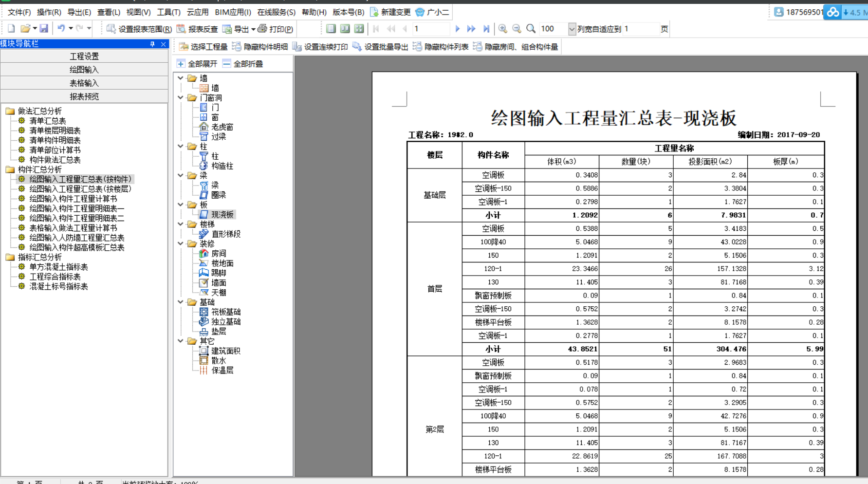Jump to last page icon
This screenshot has height=484, width=868.
(486, 29)
